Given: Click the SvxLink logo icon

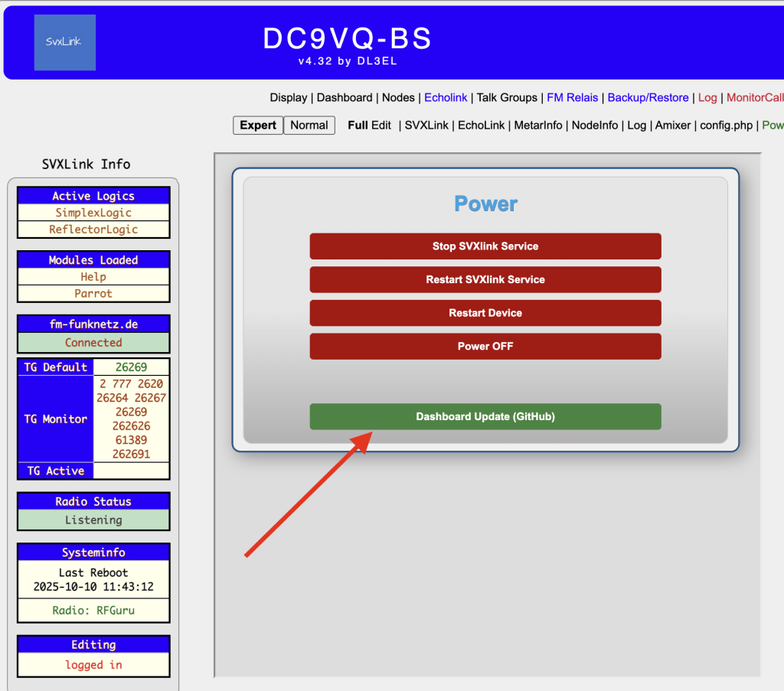Looking at the screenshot, I should [x=65, y=42].
